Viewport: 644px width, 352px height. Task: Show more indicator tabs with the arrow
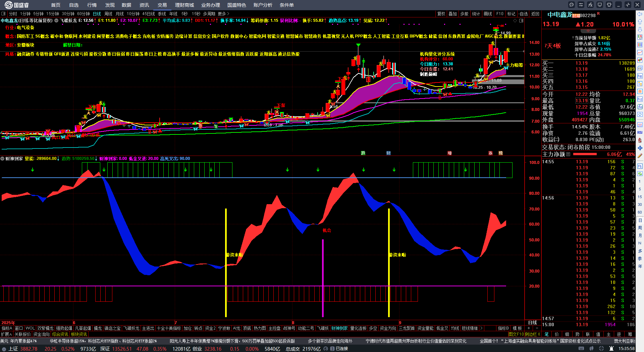tap(481, 328)
